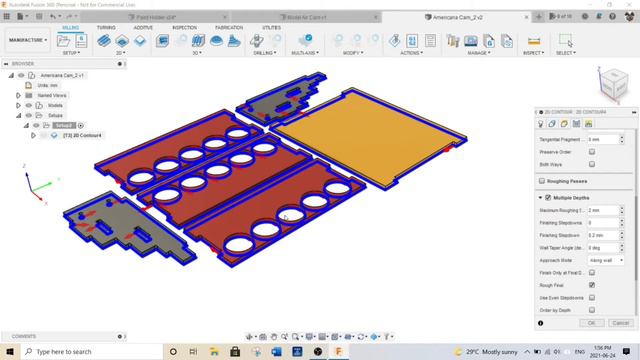Open the Help question mark icon
The image size is (640, 360).
(612, 16)
